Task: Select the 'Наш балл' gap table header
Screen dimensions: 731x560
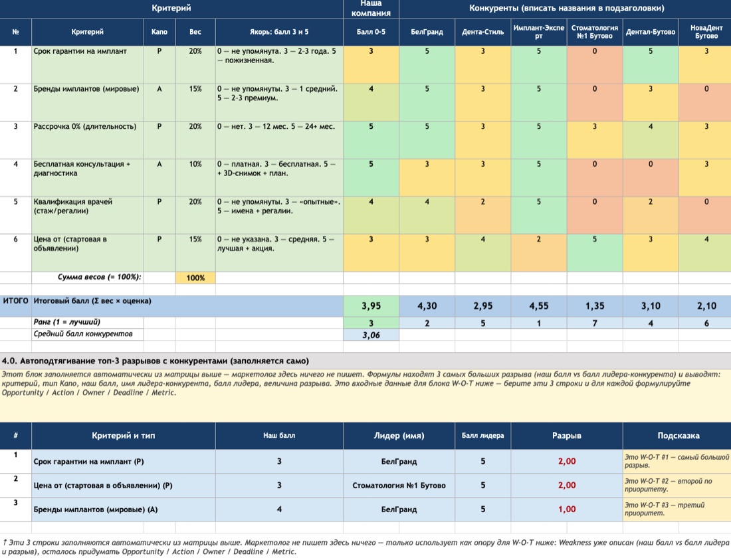Action: [x=279, y=436]
